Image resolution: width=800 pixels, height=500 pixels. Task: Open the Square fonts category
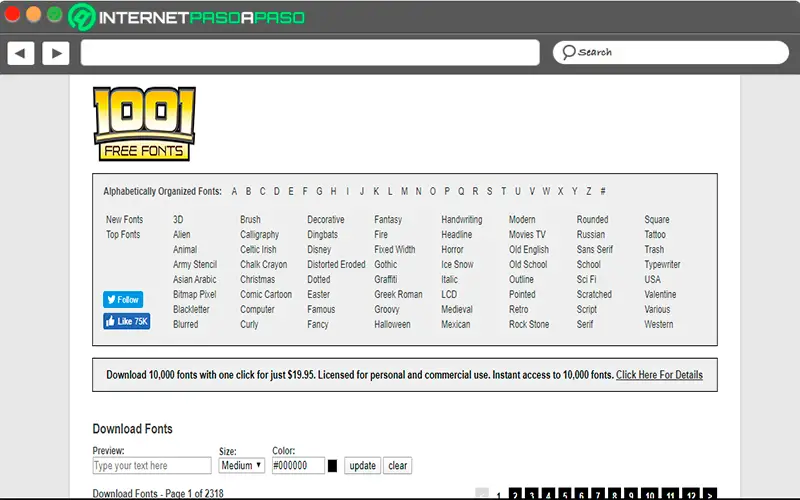click(657, 219)
